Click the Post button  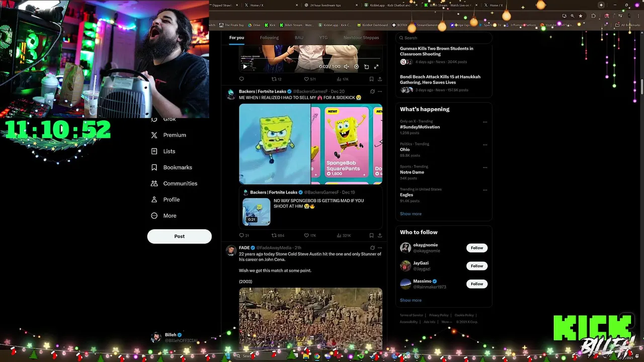[179, 236]
